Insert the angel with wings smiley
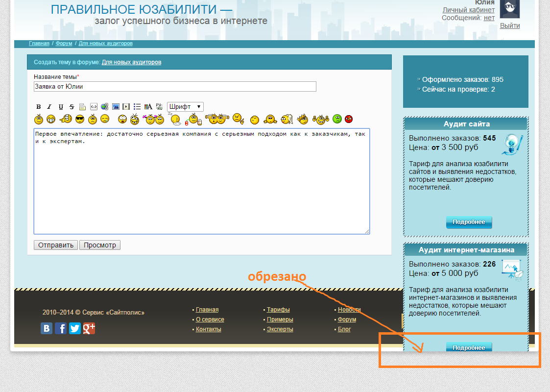Screen dimensions: 550x392 tap(287, 119)
